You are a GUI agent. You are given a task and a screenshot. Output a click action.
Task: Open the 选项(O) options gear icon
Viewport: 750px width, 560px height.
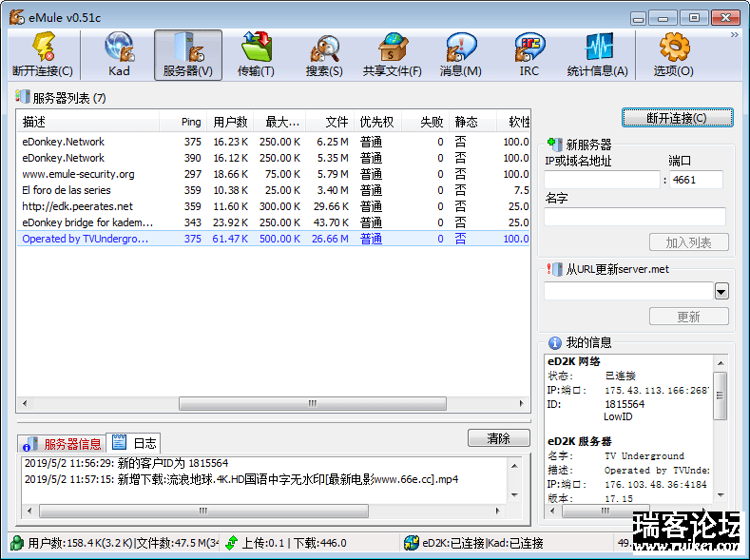pyautogui.click(x=673, y=55)
